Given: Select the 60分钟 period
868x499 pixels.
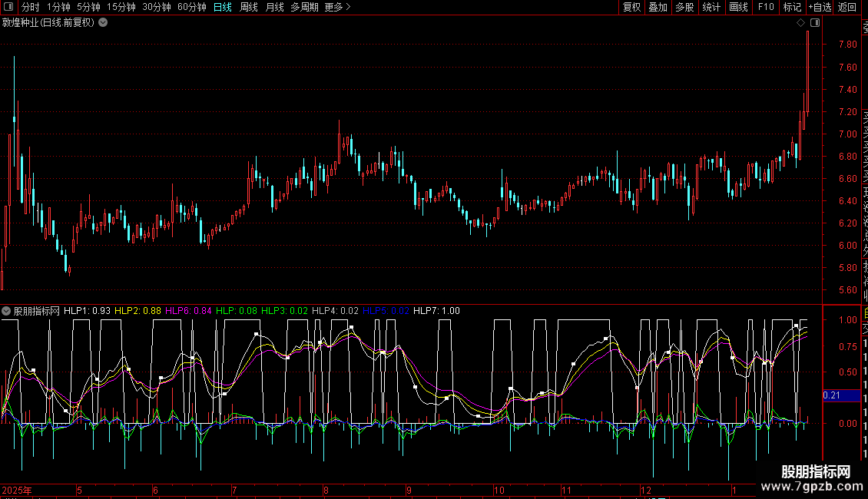Looking at the screenshot, I should [191, 7].
